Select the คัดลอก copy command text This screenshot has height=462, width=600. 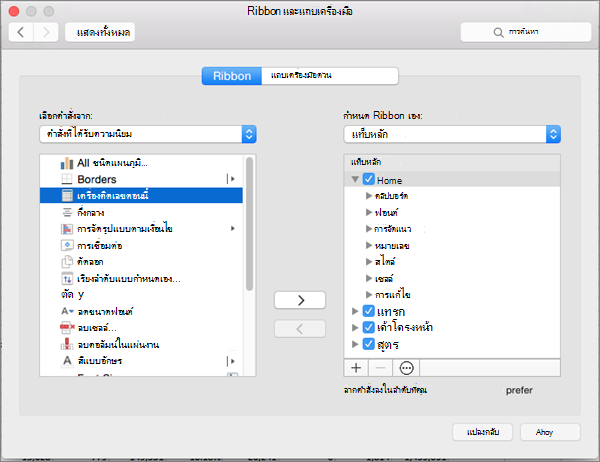click(x=90, y=262)
